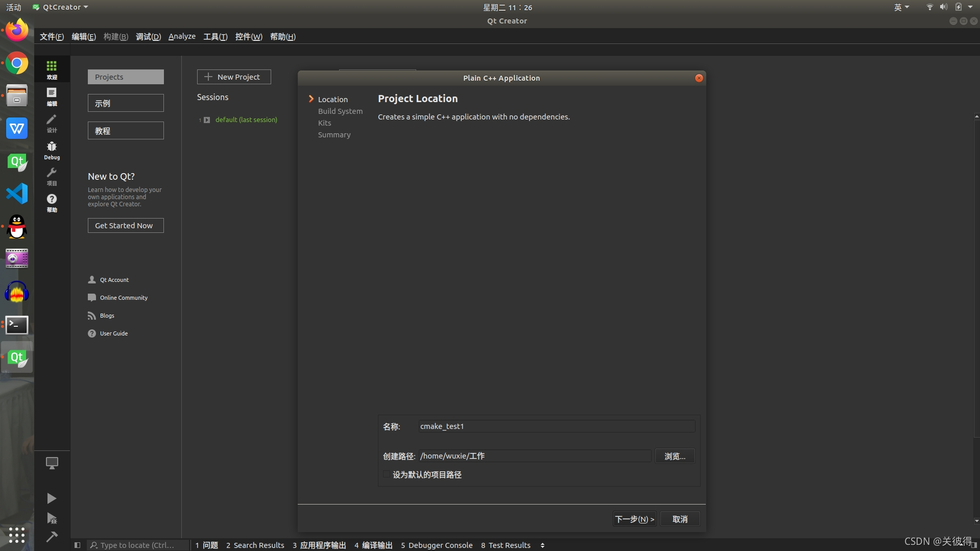Toggle set as default project path checkbox
Image resolution: width=980 pixels, height=551 pixels.
point(387,474)
